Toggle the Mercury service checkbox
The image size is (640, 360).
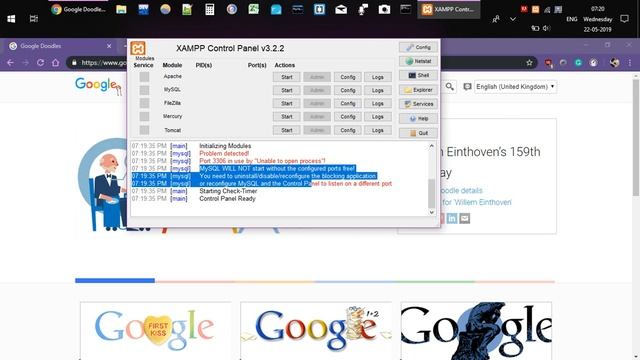click(144, 116)
